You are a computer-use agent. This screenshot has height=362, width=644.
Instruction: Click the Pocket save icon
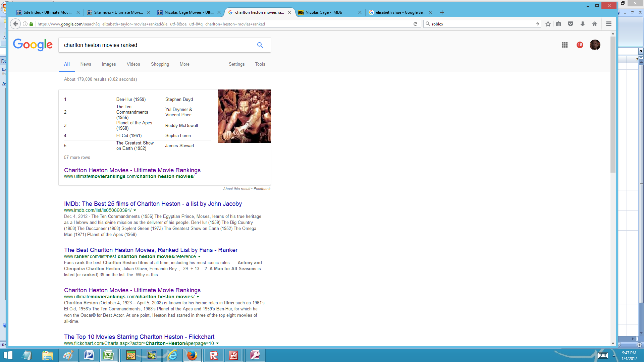point(571,24)
